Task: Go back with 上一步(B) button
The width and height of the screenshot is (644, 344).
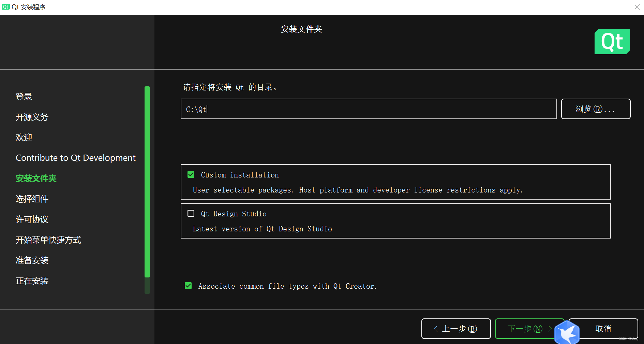Action: 456,329
